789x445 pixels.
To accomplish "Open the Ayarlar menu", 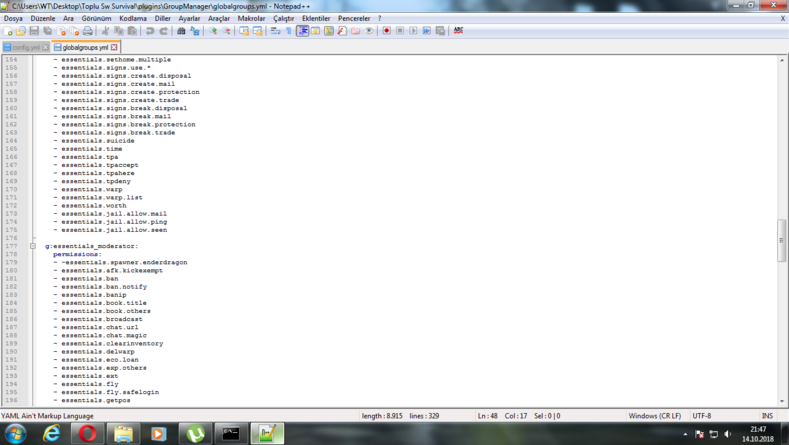I will coord(189,19).
